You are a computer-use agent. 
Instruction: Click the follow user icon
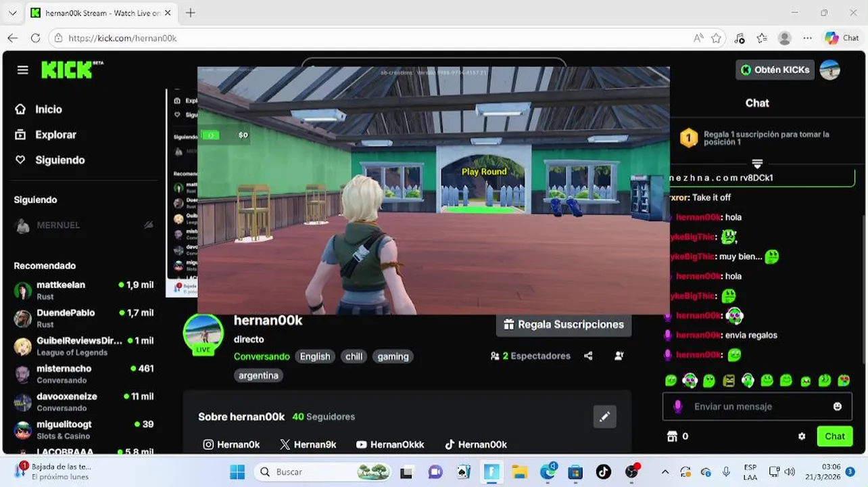pyautogui.click(x=619, y=356)
